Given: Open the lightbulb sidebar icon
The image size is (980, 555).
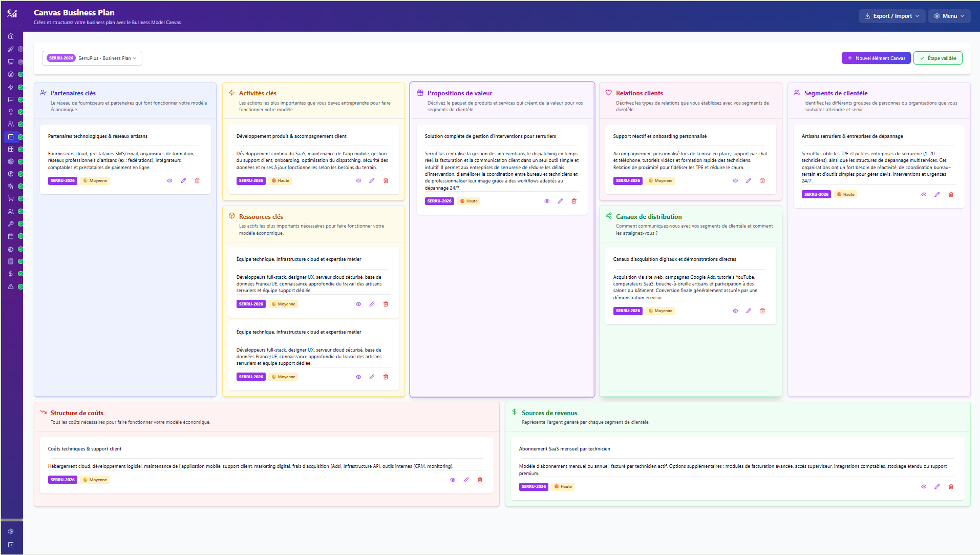Looking at the screenshot, I should 11,112.
